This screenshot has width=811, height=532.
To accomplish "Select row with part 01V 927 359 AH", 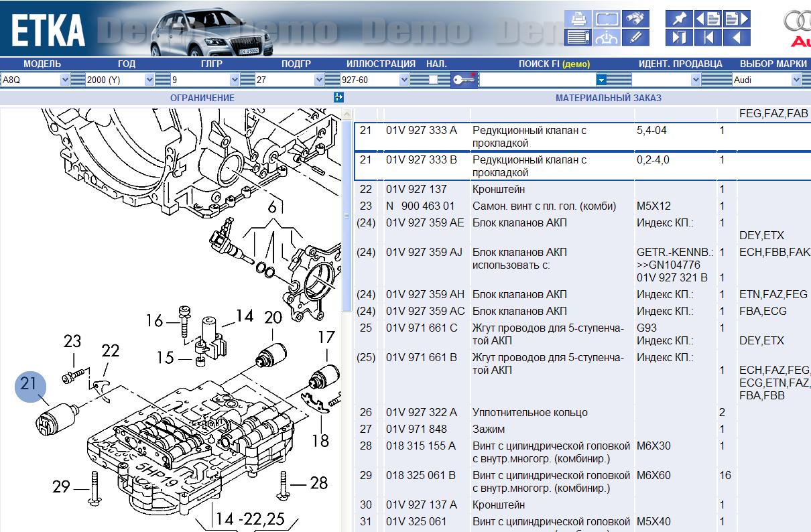I will [x=582, y=295].
